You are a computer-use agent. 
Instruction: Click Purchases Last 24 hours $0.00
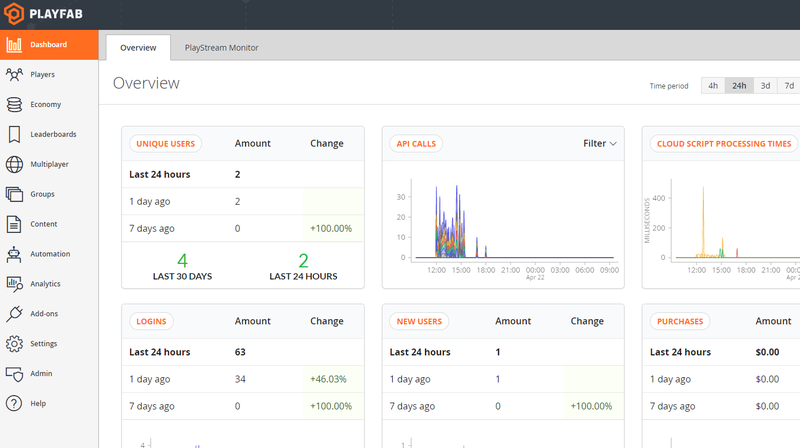coord(767,352)
